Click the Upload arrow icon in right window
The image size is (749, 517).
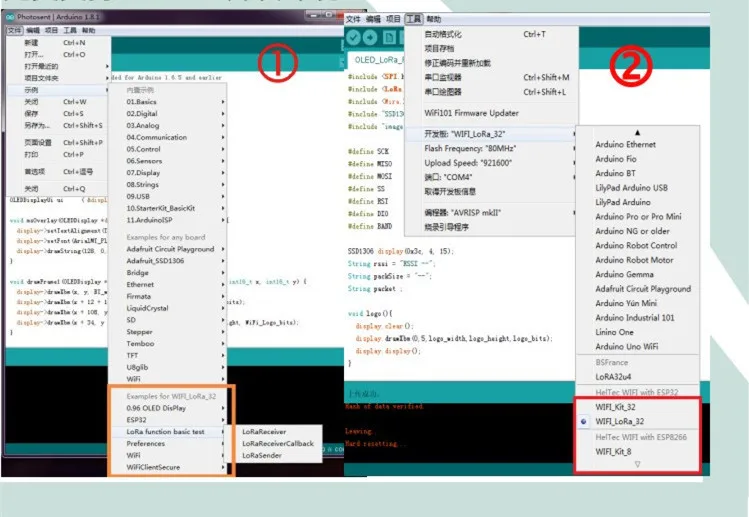pos(370,37)
